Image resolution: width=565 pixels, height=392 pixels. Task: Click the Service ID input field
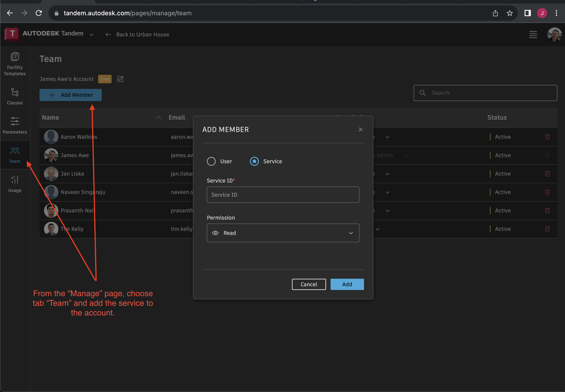coord(283,194)
